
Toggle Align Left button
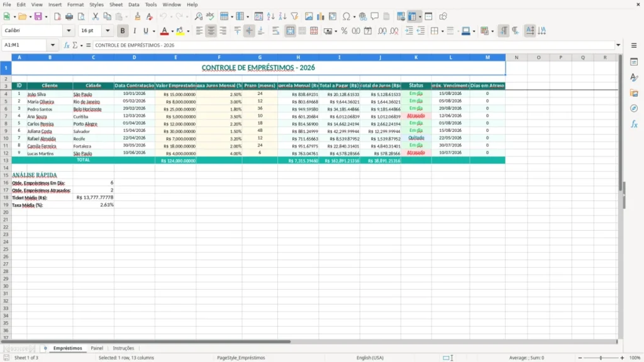199,31
